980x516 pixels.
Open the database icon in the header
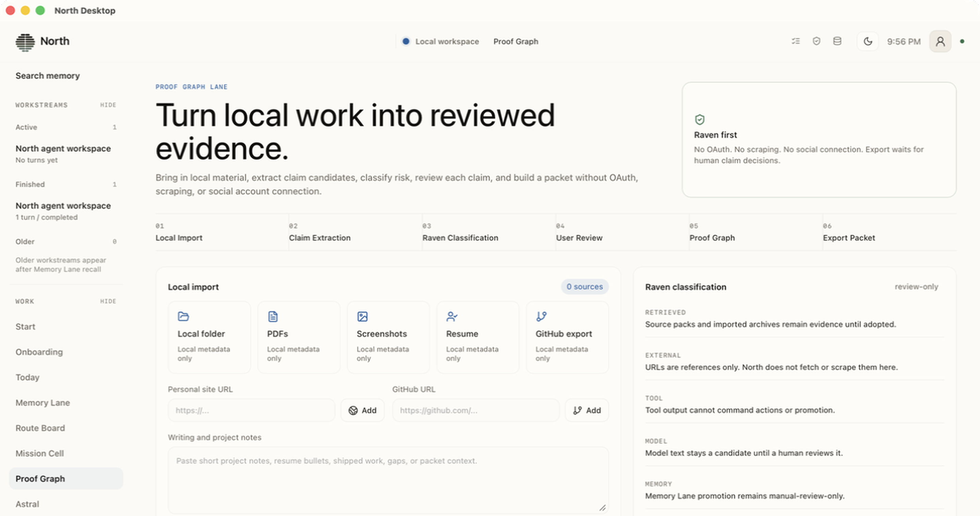click(x=837, y=41)
